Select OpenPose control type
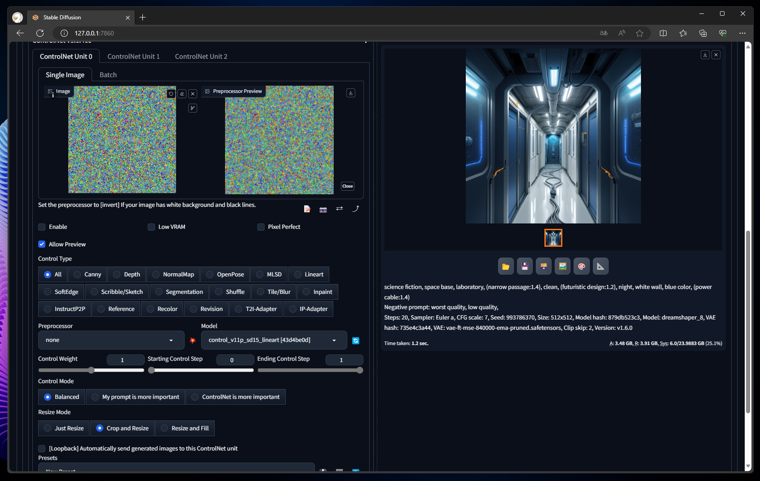 tap(225, 274)
